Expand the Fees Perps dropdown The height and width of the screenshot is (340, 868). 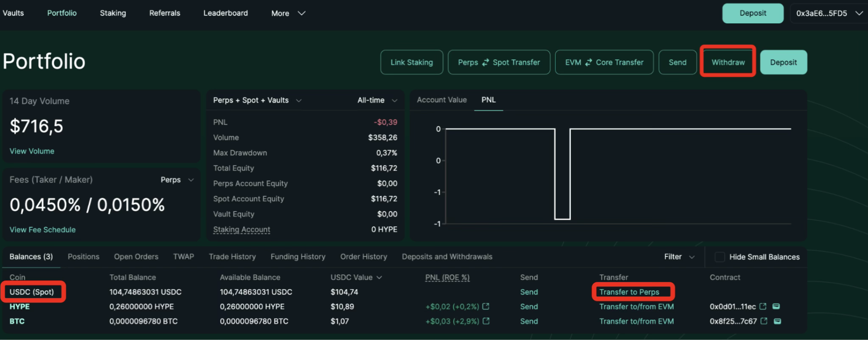coord(177,180)
